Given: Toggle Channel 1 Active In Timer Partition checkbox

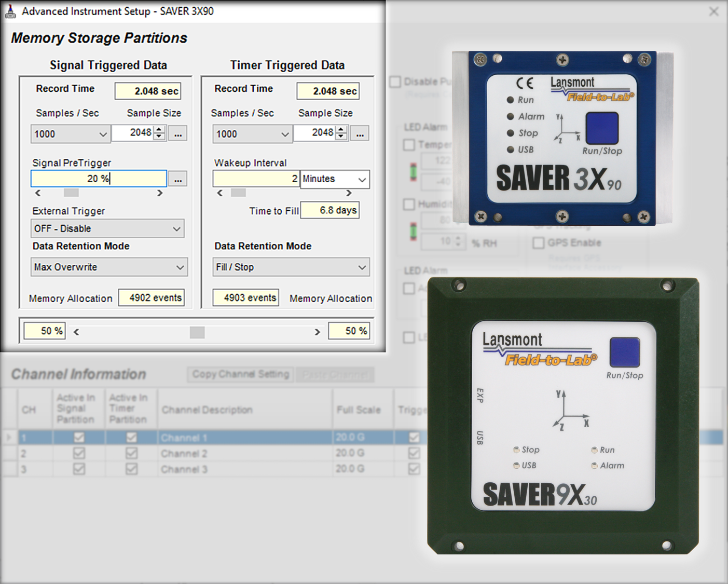Looking at the screenshot, I should pyautogui.click(x=131, y=438).
